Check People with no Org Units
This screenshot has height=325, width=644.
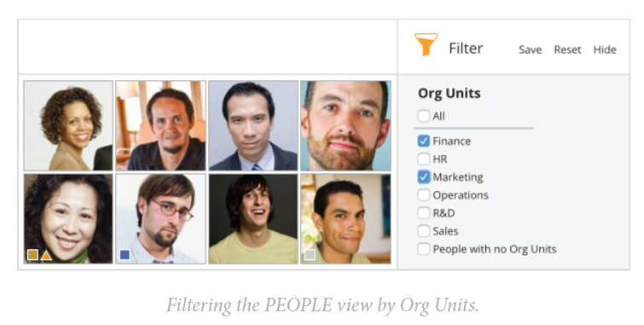point(423,248)
